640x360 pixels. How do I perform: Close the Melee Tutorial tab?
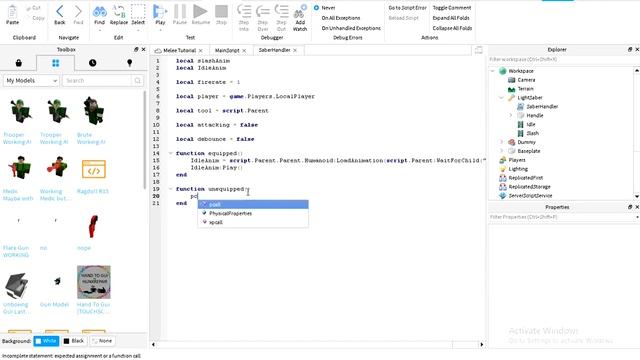pyautogui.click(x=201, y=51)
